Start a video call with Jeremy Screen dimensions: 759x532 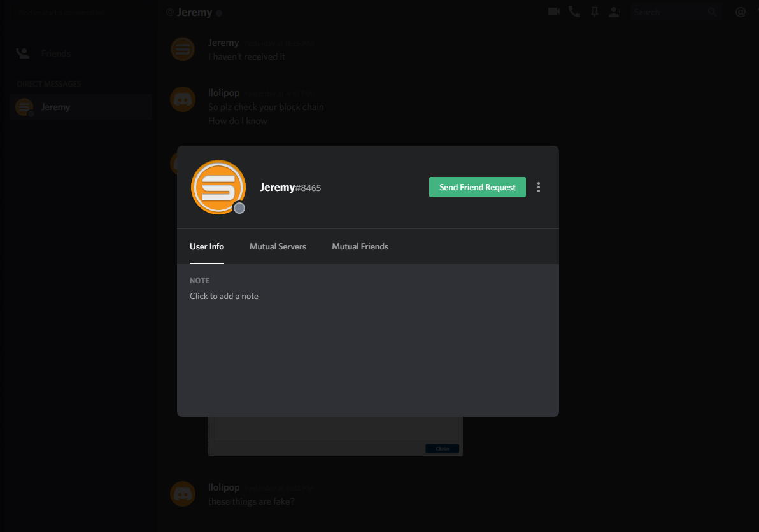click(x=554, y=11)
